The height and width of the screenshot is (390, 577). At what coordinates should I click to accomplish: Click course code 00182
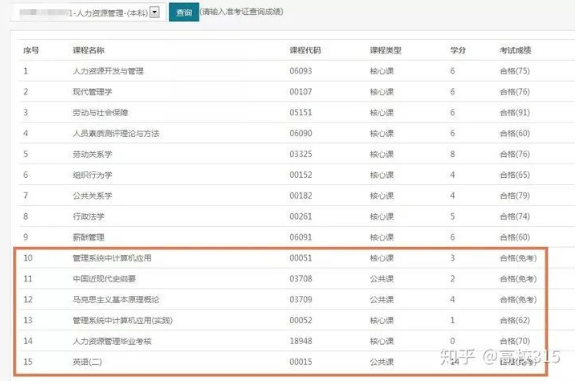pos(301,196)
